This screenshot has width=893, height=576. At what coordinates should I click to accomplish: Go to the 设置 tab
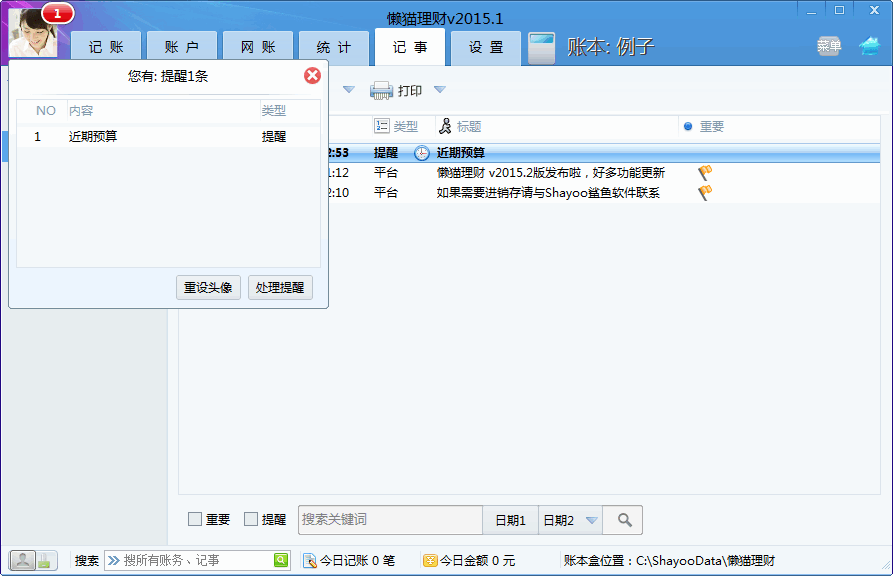tap(486, 47)
